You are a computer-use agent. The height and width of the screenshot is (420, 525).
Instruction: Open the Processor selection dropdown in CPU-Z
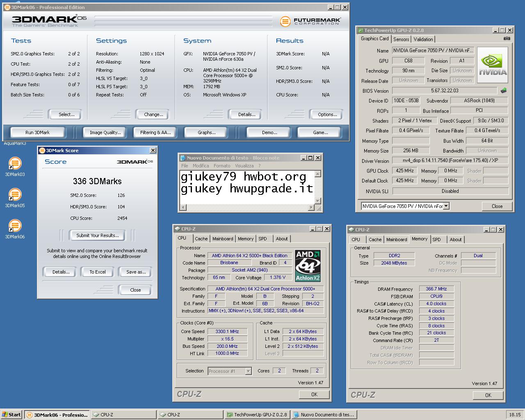[248, 371]
